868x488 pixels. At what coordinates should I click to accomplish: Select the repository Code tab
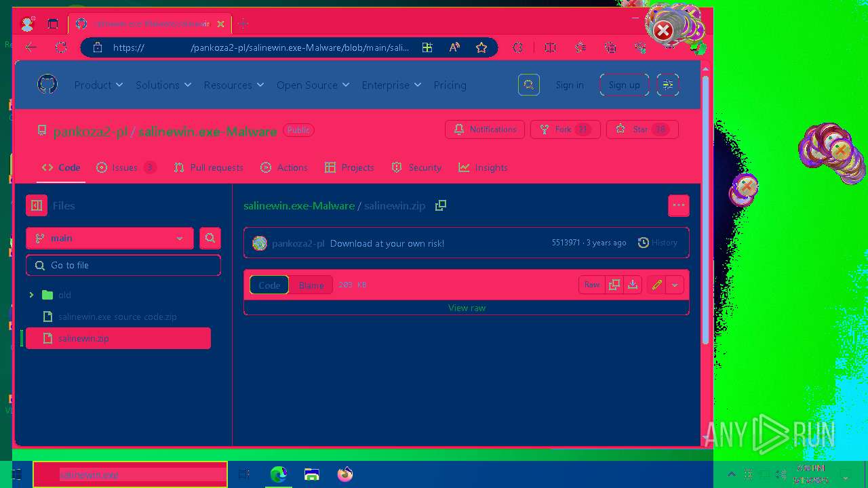click(61, 167)
